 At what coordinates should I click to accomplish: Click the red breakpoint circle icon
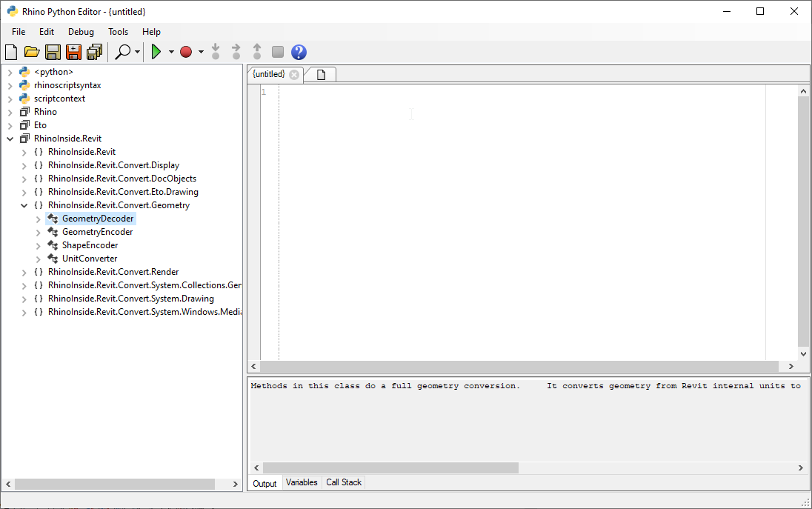(186, 52)
